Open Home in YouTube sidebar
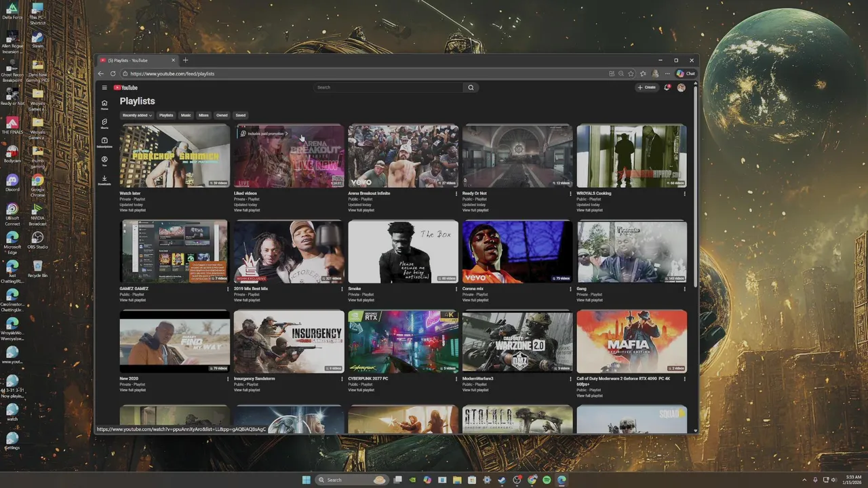The width and height of the screenshot is (868, 488). point(104,105)
